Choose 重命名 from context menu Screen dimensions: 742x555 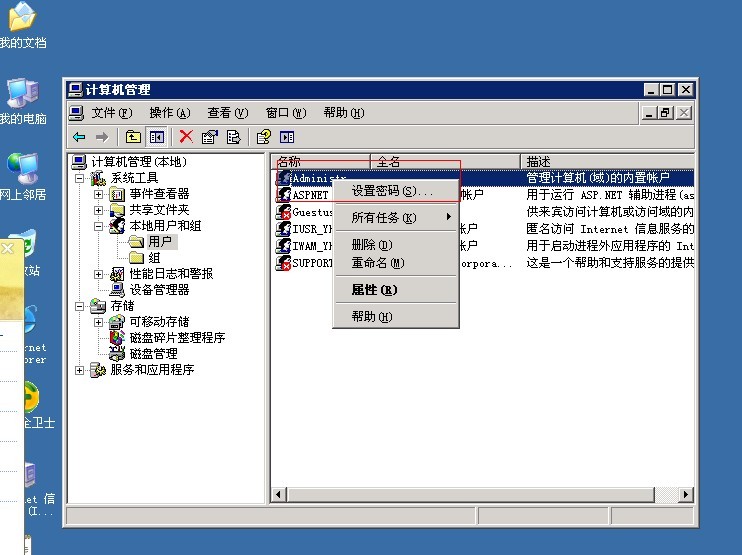396,263
